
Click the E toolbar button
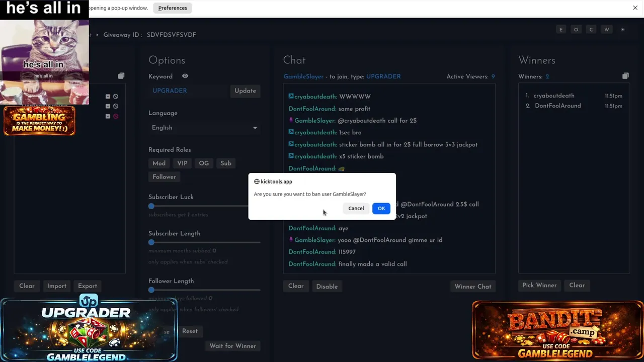tap(561, 30)
